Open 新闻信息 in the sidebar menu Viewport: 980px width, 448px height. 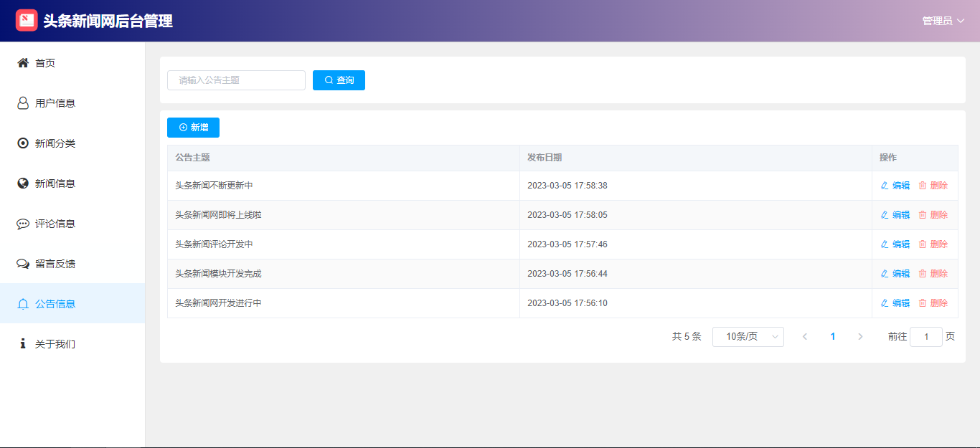[55, 184]
